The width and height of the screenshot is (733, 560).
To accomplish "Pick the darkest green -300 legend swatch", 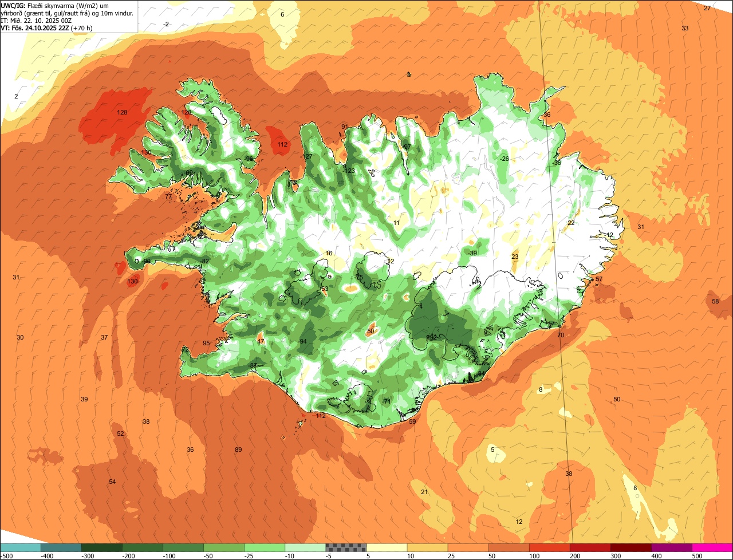I will coord(102,547).
